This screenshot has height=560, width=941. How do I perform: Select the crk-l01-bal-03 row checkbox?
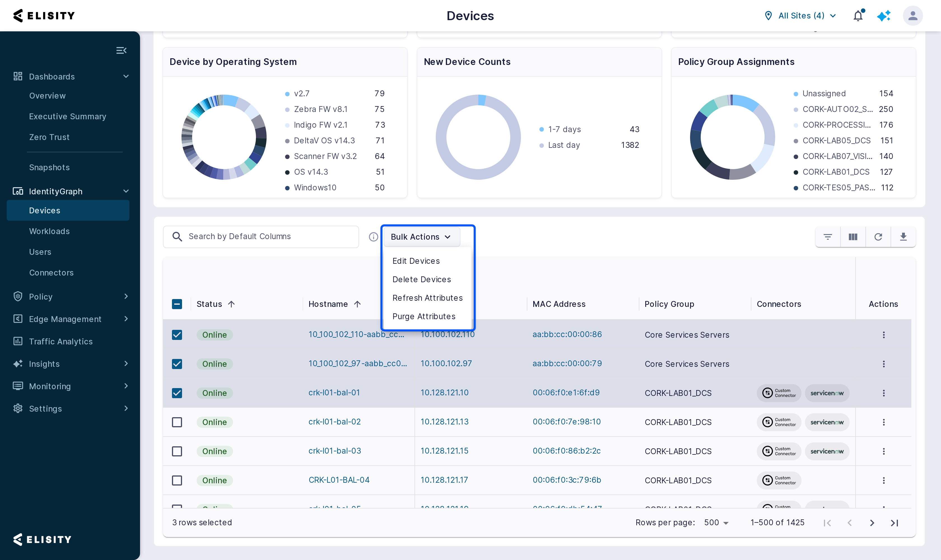click(177, 451)
